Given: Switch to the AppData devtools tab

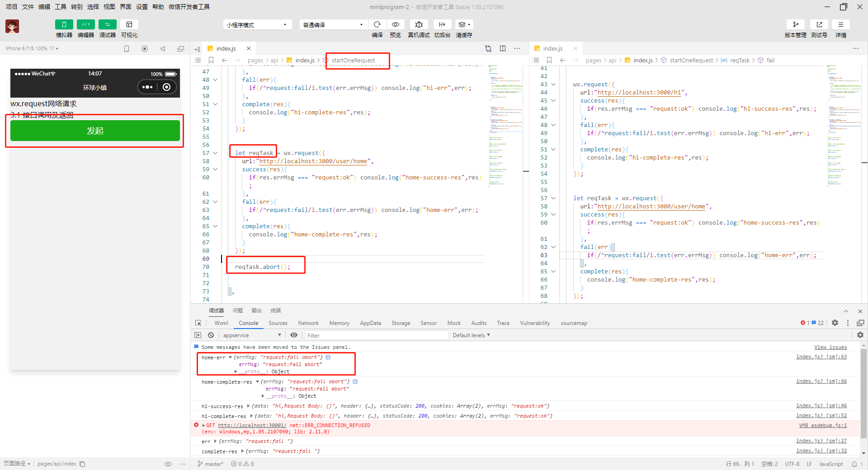Looking at the screenshot, I should point(370,323).
